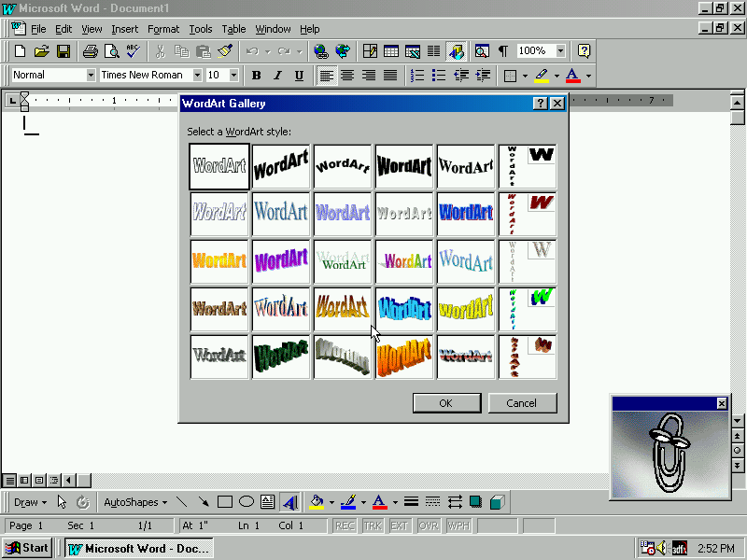
Task: Save the document using the floppy disk icon
Action: tap(63, 51)
